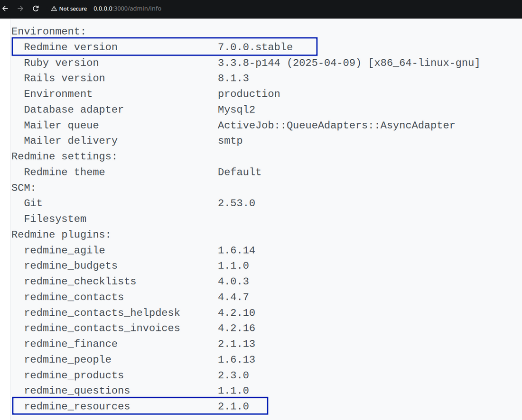Click the Not secure warning indicator
522x420 pixels.
tap(69, 9)
